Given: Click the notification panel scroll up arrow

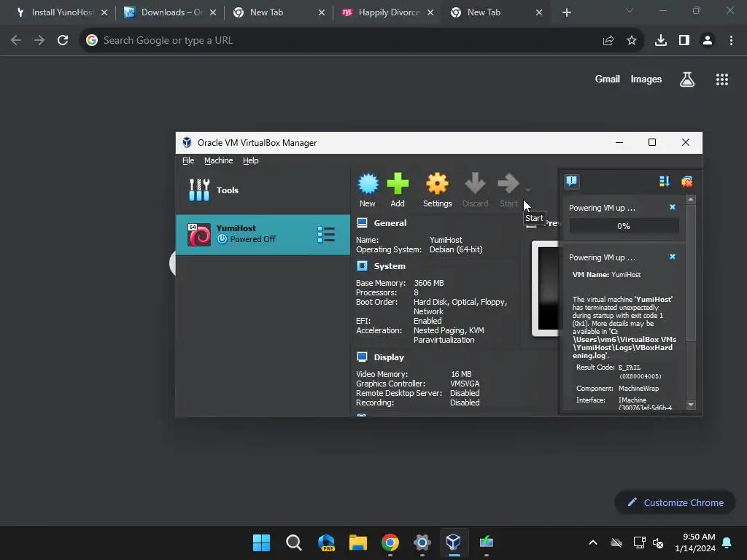Looking at the screenshot, I should coord(691,199).
